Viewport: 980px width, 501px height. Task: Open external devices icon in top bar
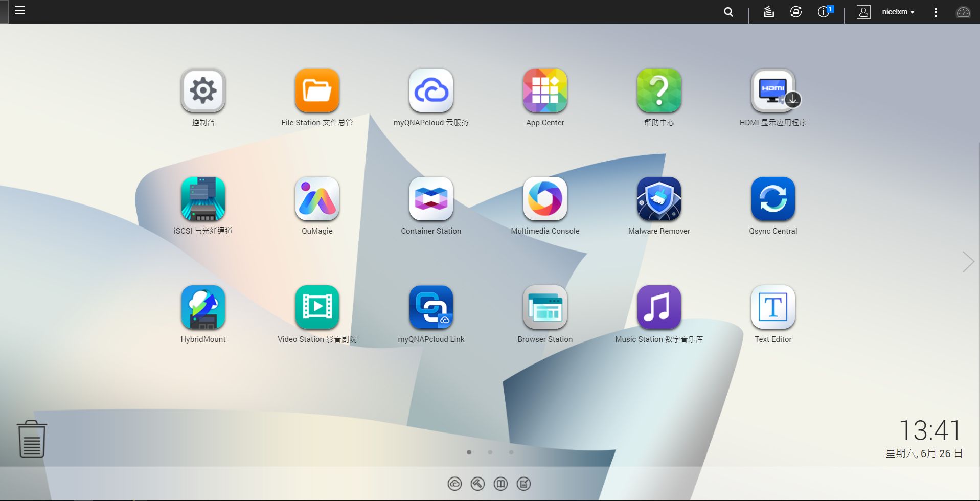point(796,12)
